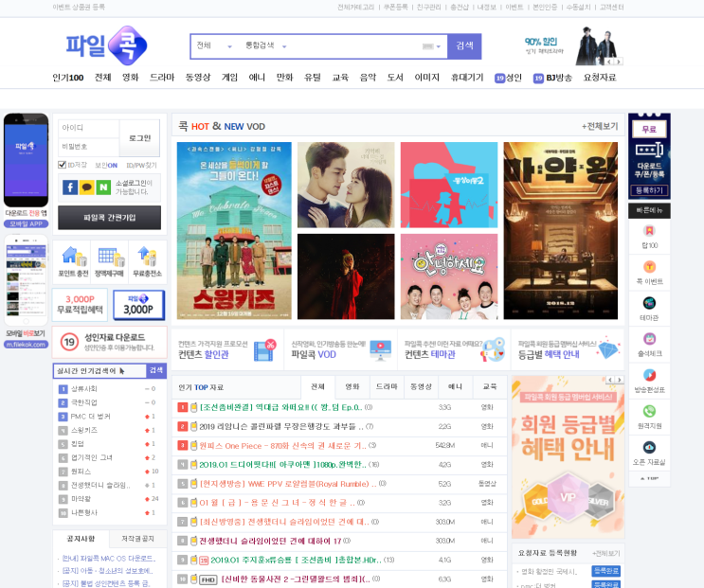Image resolution: width=704 pixels, height=588 pixels.
Task: Open +전체보기 for HOT & NEW VOD
Action: [x=600, y=127]
